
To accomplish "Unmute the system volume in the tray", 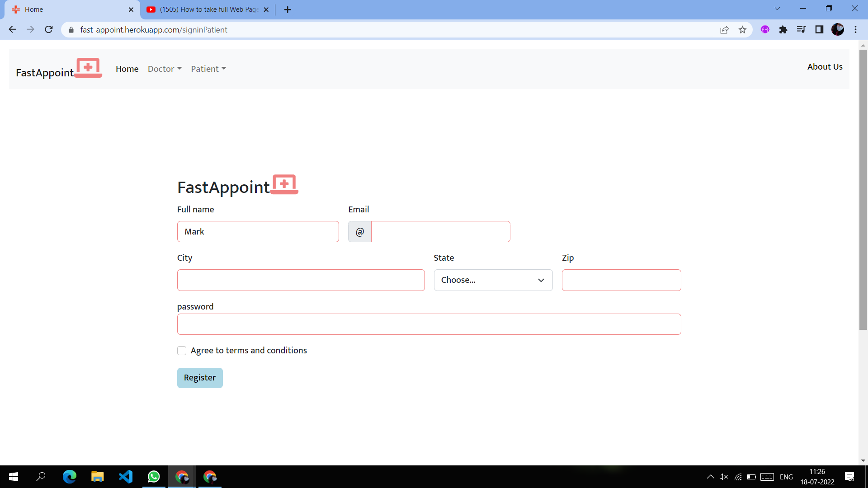I will coord(724,477).
